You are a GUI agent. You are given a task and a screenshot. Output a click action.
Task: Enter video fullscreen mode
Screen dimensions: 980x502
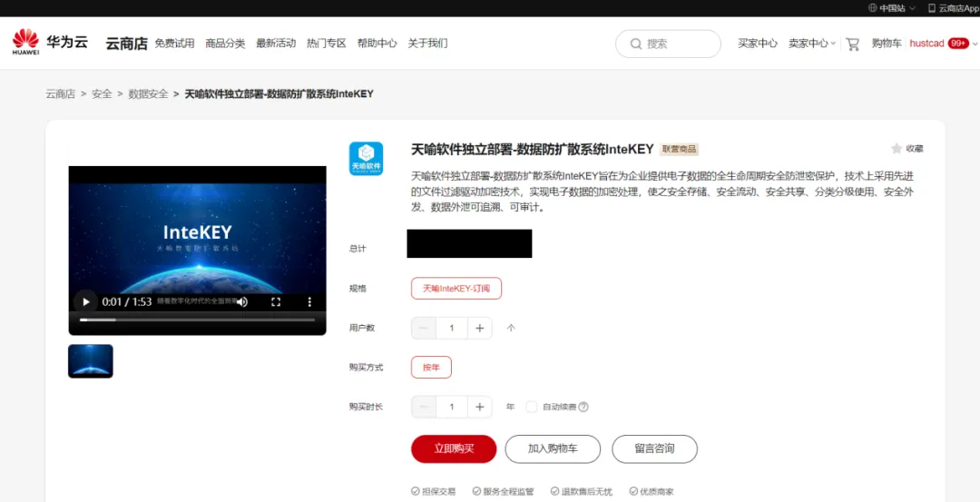[x=276, y=302]
